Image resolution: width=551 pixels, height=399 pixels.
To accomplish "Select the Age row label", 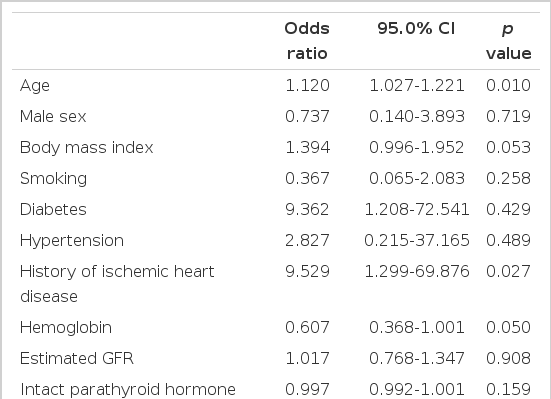I will [35, 85].
